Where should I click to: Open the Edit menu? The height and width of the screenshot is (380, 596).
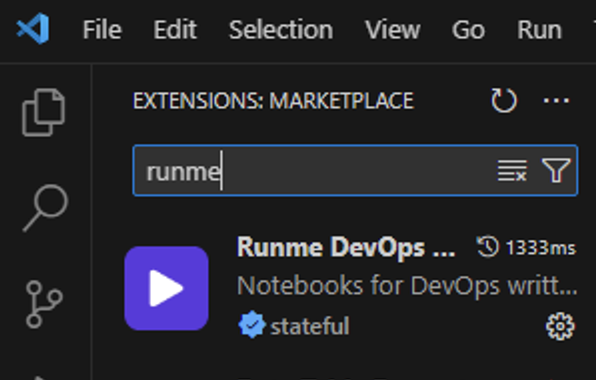pos(175,30)
